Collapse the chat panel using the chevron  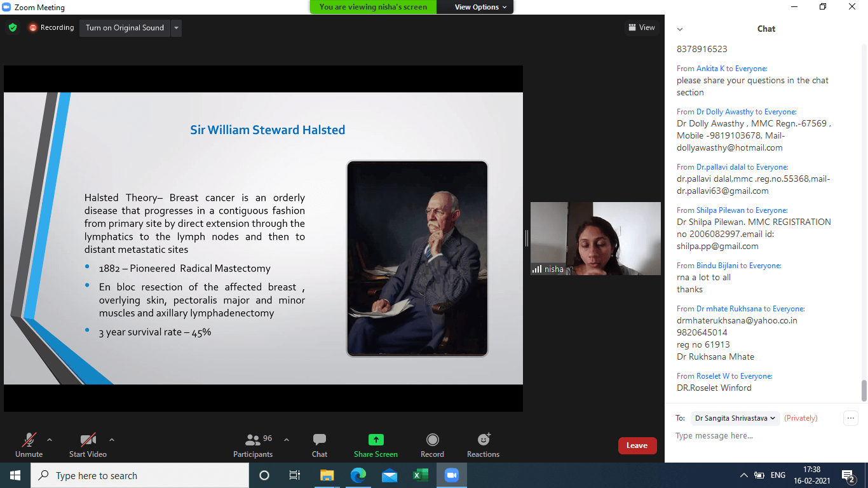(x=680, y=29)
